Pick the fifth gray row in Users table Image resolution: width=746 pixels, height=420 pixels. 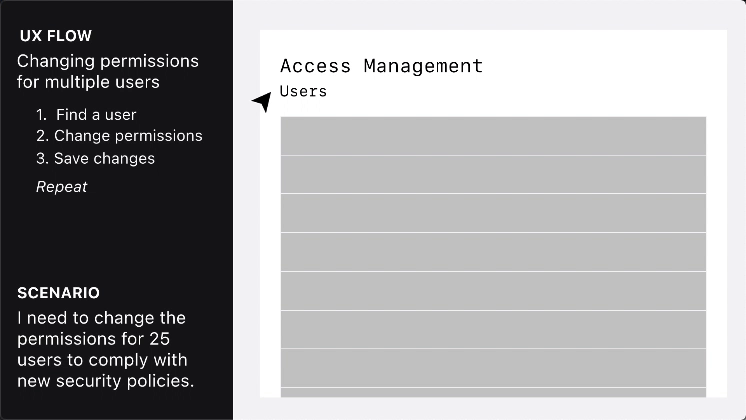493,291
